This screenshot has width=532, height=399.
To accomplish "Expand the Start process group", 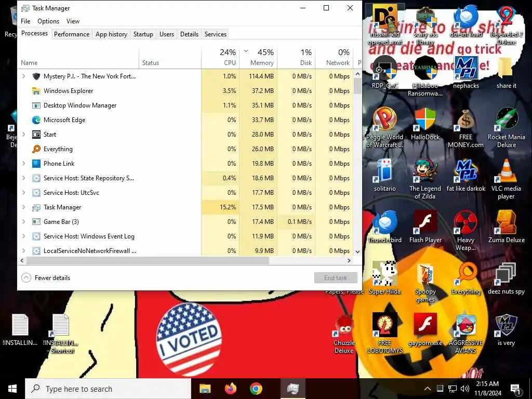I will (23, 135).
